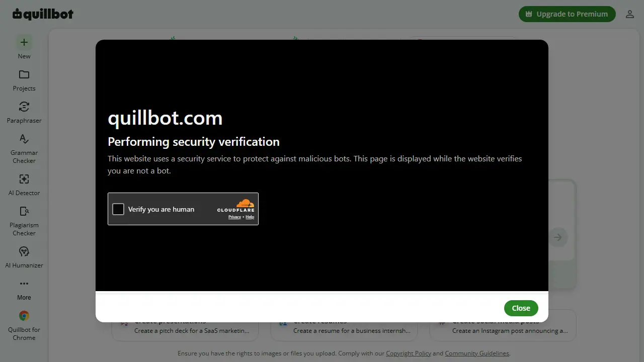The width and height of the screenshot is (644, 362).
Task: Open the Cloudflare Help link
Action: click(x=250, y=217)
